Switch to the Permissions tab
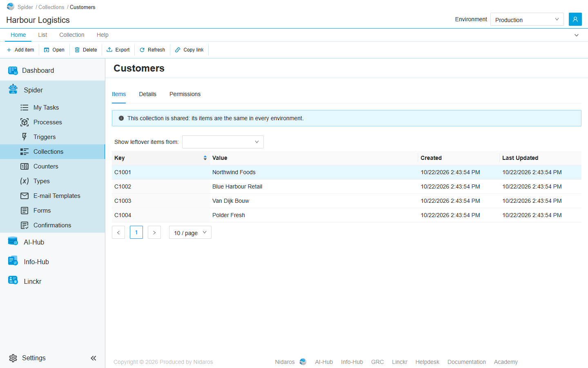588x368 pixels. pos(185,94)
